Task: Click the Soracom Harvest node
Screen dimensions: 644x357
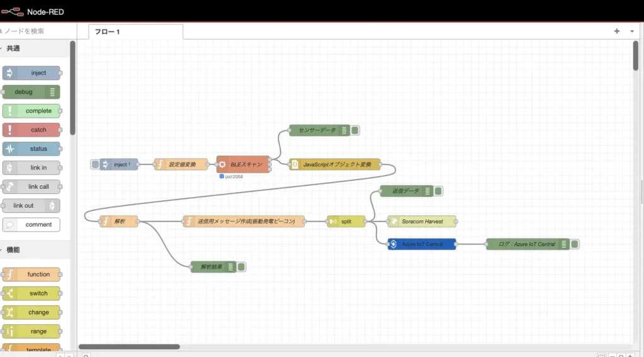Action: point(422,222)
